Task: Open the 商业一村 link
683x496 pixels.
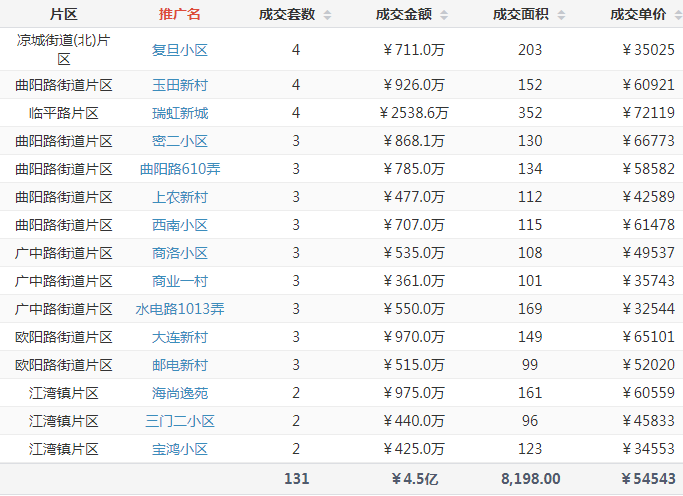Action: coord(180,281)
